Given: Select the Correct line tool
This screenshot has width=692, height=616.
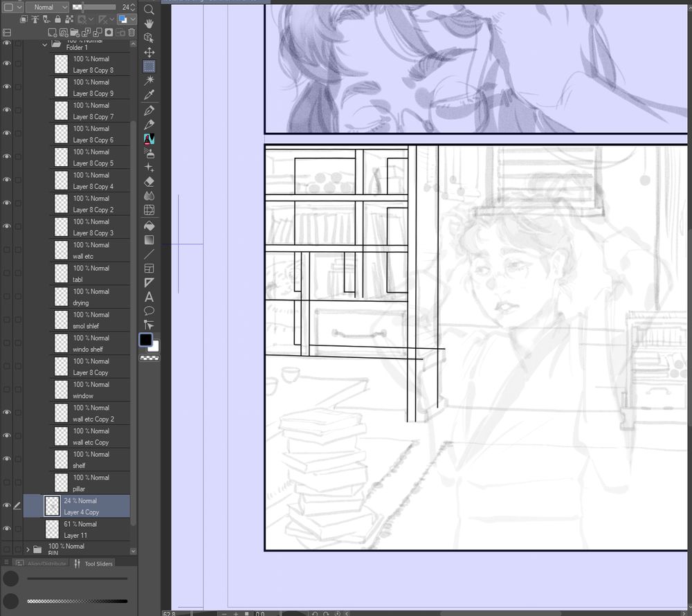Looking at the screenshot, I should pyautogui.click(x=149, y=325).
